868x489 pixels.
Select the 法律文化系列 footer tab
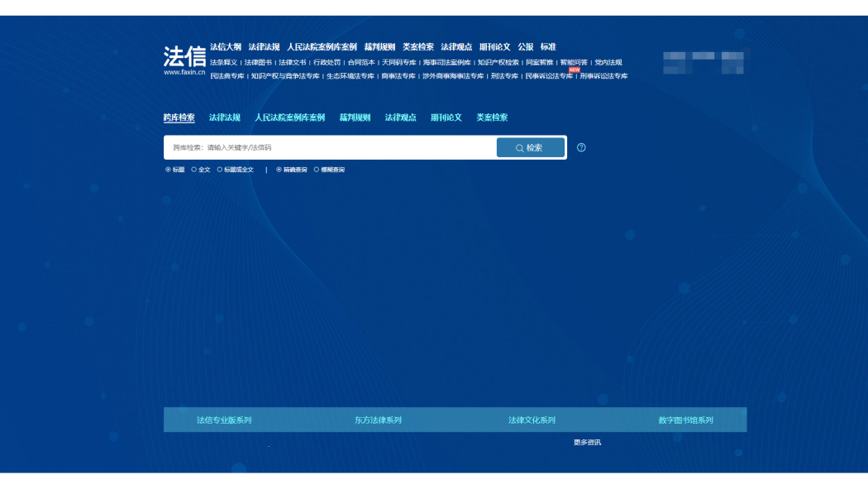pos(532,419)
